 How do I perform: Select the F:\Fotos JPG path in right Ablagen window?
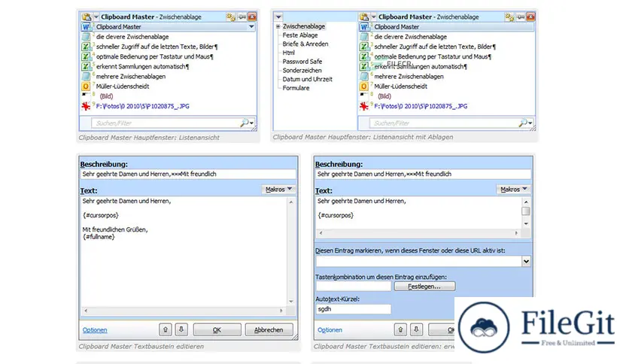(x=421, y=106)
